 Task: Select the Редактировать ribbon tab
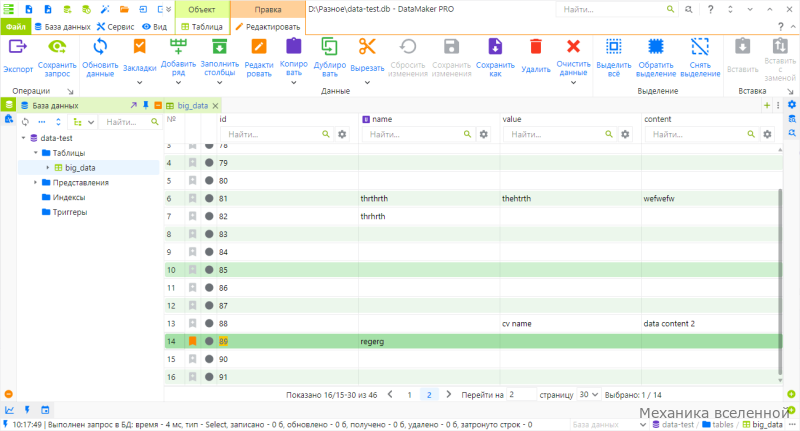click(268, 27)
